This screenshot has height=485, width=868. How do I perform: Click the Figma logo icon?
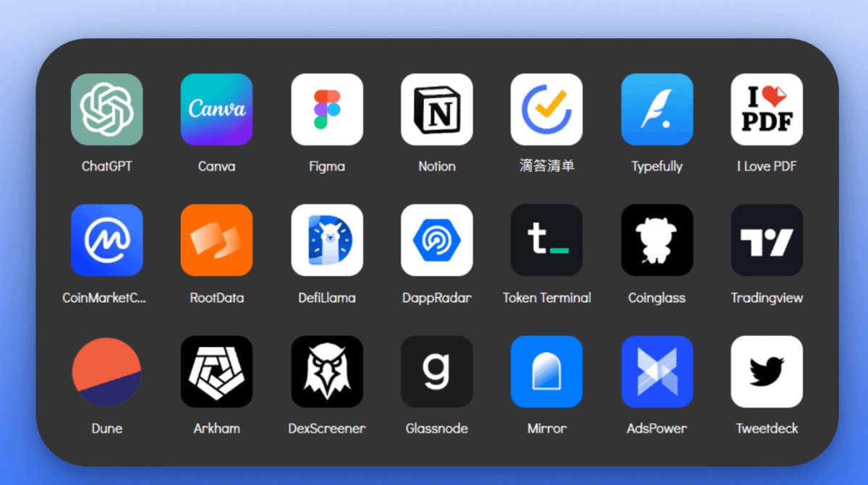point(327,109)
